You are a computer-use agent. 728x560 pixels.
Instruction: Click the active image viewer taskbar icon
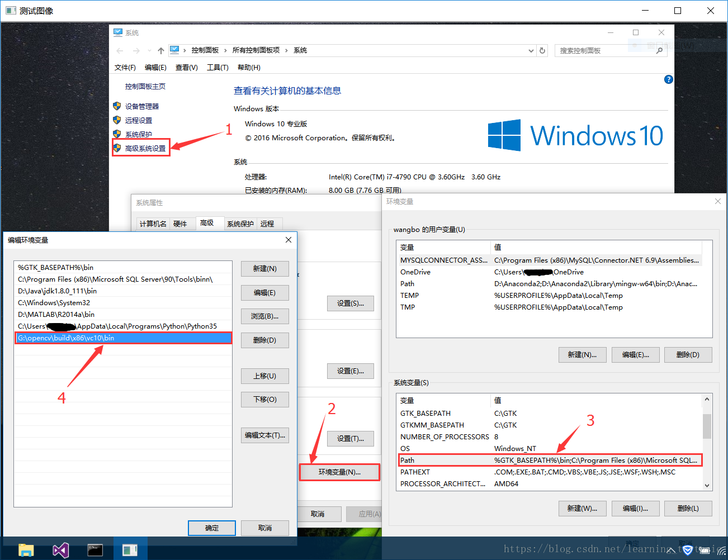coord(130,550)
